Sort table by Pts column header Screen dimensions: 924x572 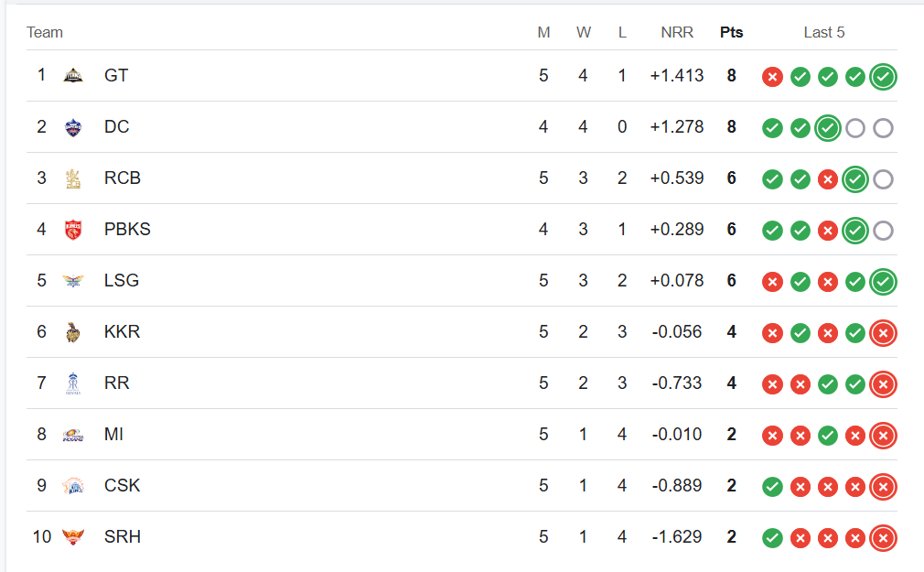point(731,32)
